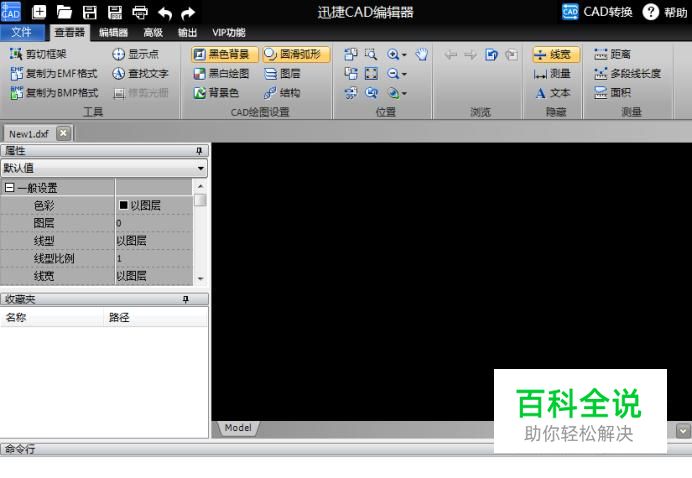Select the pan hand tool
Image resolution: width=692 pixels, height=478 pixels.
[x=422, y=54]
